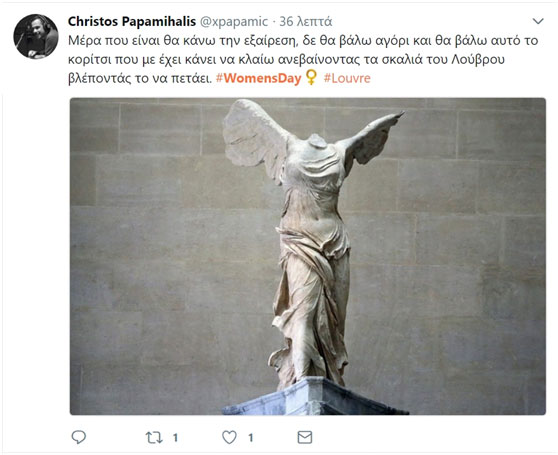Open the #WomensDay hashtag
The height and width of the screenshot is (455, 558).
pos(259,78)
